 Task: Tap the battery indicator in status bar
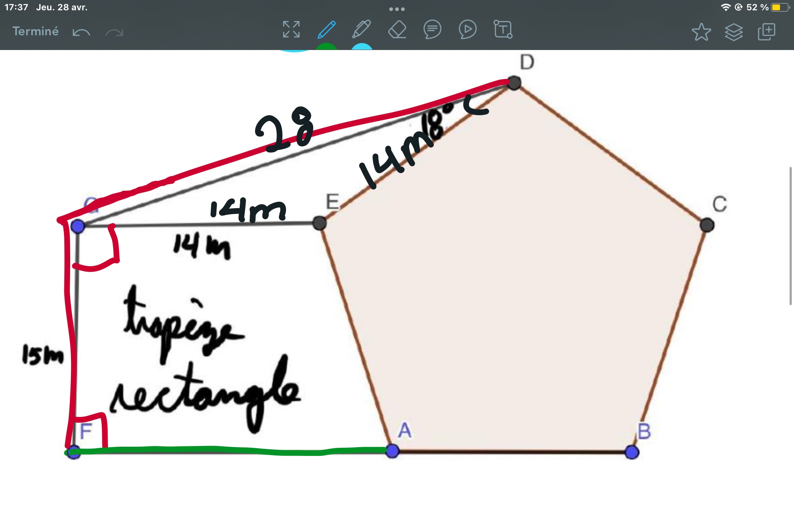pyautogui.click(x=779, y=7)
